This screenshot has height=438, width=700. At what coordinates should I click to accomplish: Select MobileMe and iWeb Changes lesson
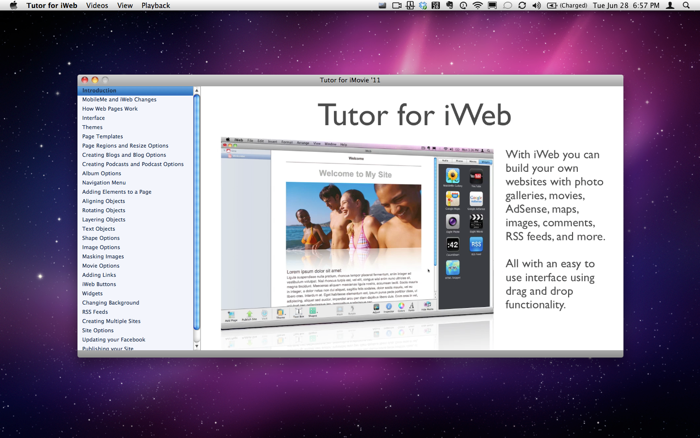tap(119, 100)
